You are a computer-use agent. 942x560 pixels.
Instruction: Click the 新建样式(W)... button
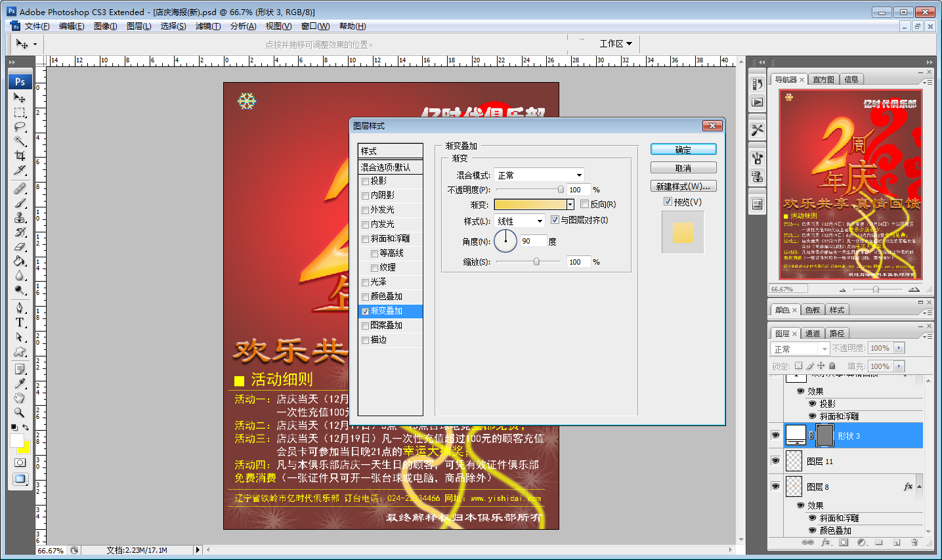(x=683, y=186)
